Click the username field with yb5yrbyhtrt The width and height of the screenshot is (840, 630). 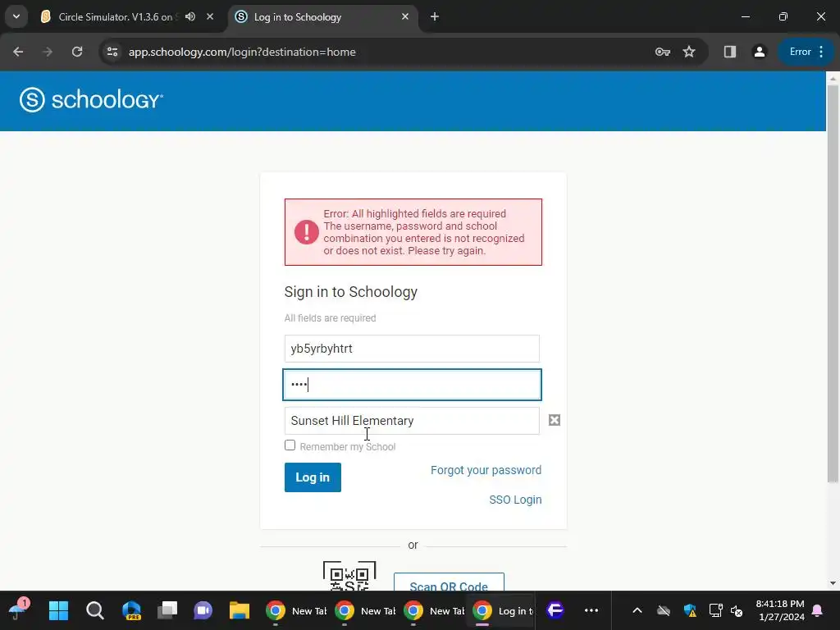412,349
